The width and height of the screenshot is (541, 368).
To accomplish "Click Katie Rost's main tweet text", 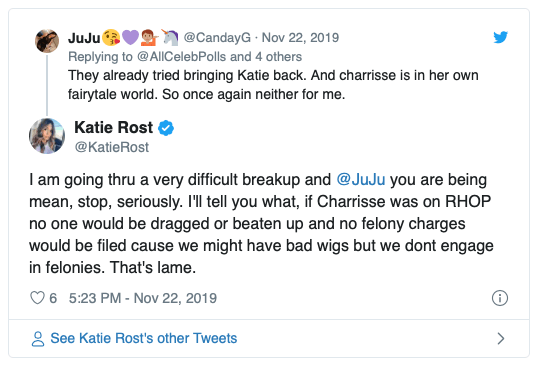I will pyautogui.click(x=261, y=223).
